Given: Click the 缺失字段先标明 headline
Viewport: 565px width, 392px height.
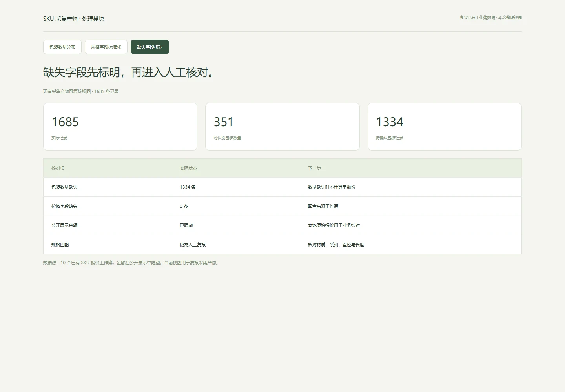Looking at the screenshot, I should pyautogui.click(x=129, y=73).
